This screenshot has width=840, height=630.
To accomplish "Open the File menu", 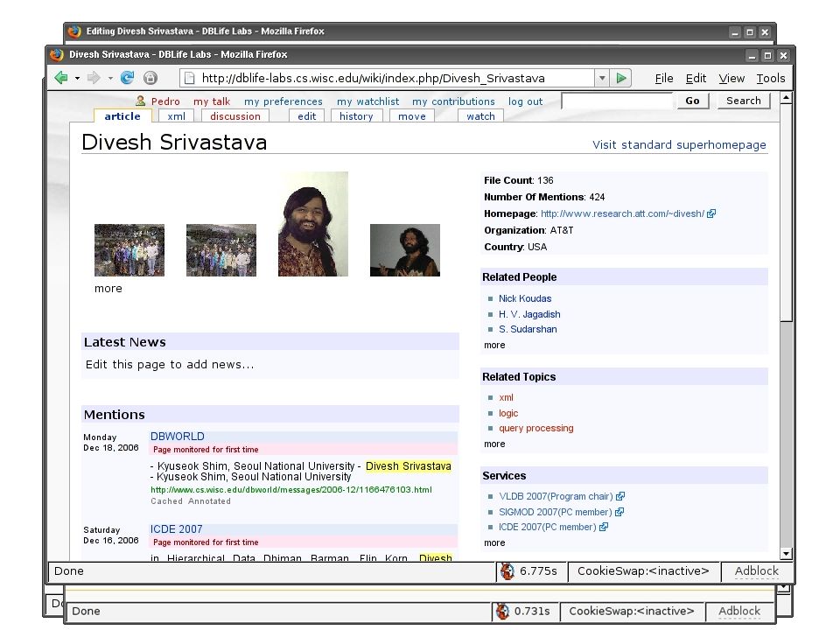I will [x=664, y=78].
